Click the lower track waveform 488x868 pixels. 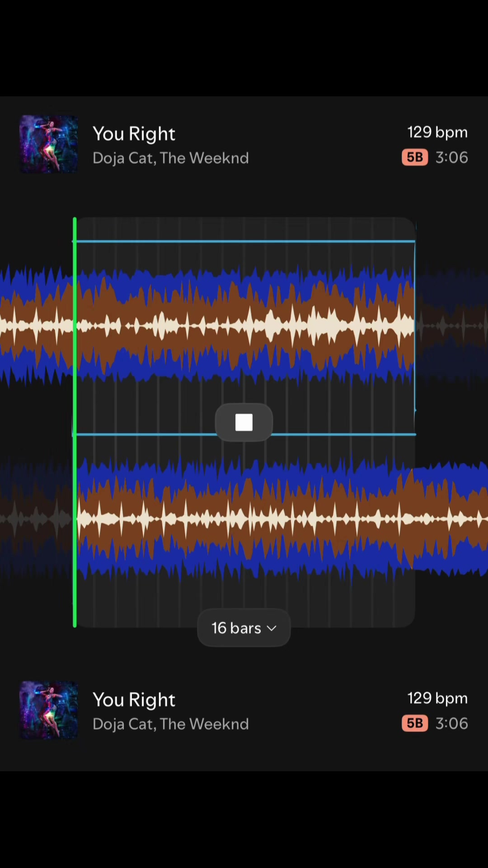244,519
